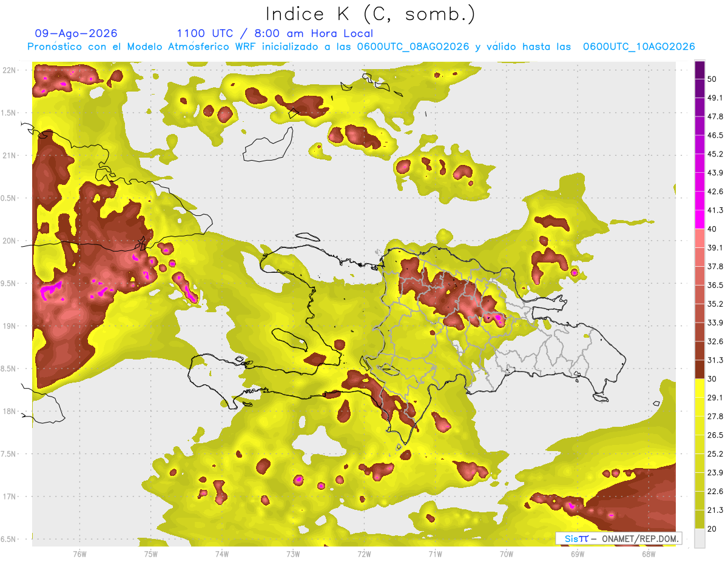Select the longitude label "69W"

[x=578, y=554]
